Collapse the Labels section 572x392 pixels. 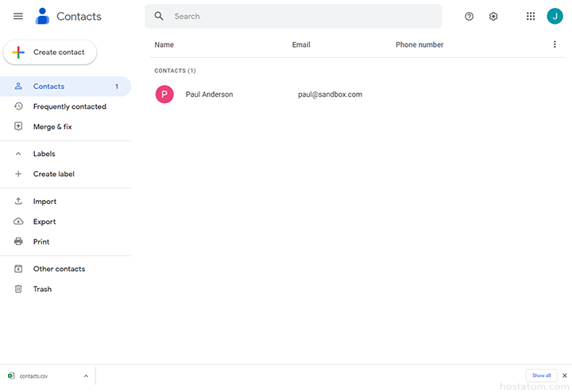pyautogui.click(x=19, y=154)
